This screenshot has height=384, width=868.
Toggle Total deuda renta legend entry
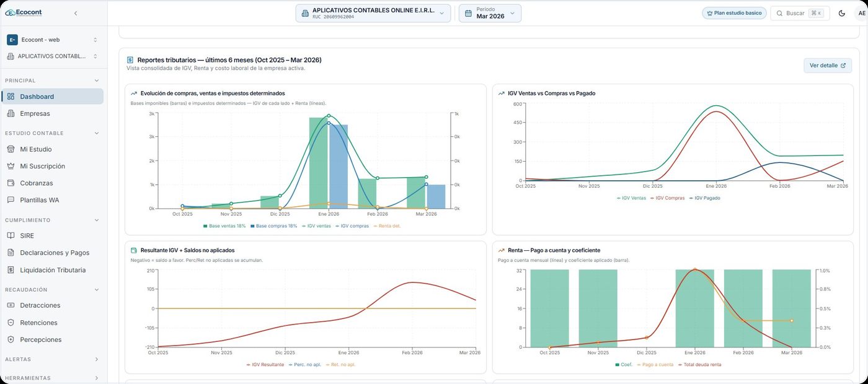pyautogui.click(x=699, y=365)
